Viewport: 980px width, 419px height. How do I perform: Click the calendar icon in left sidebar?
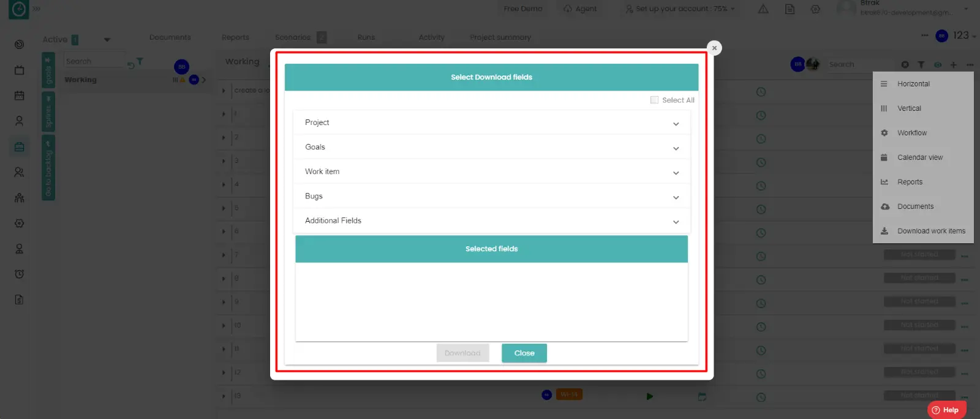tap(20, 96)
